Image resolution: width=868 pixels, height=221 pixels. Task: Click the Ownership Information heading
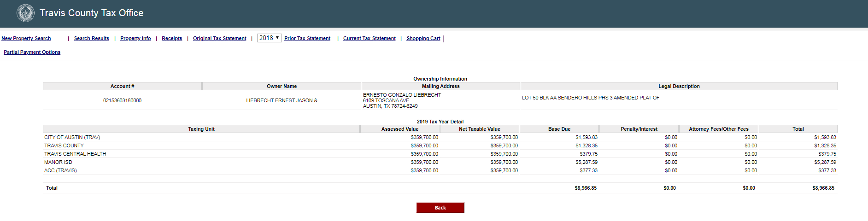coord(440,79)
